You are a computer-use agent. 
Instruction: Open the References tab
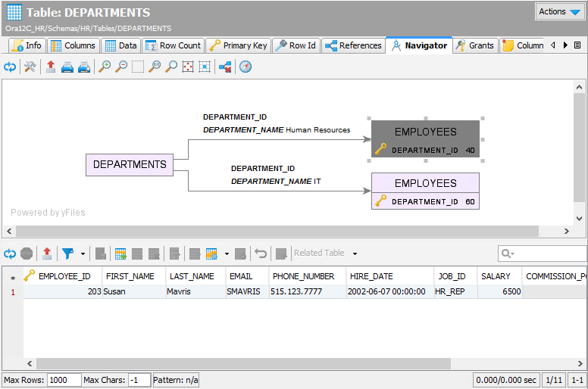[353, 45]
